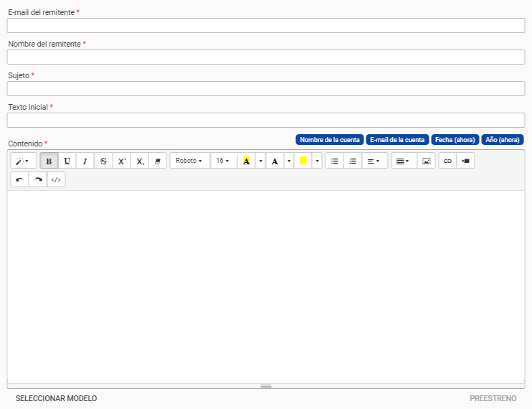532x409 pixels.
Task: Click SELECCIONAR MODELO button
Action: tap(57, 398)
